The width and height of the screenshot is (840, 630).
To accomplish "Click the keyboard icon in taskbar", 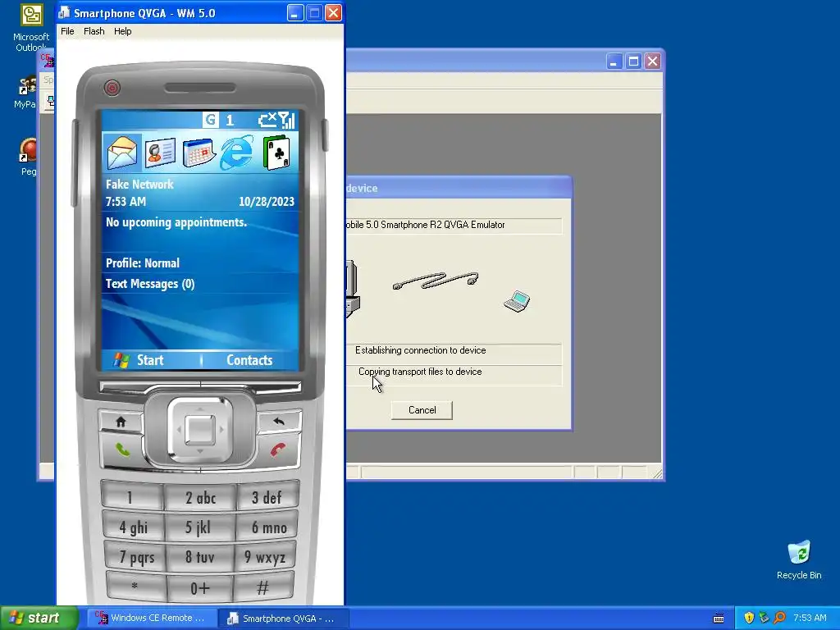I will (x=719, y=619).
